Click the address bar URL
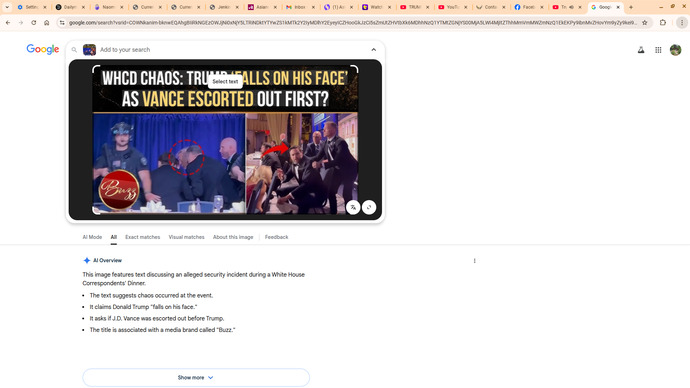 tap(352, 22)
